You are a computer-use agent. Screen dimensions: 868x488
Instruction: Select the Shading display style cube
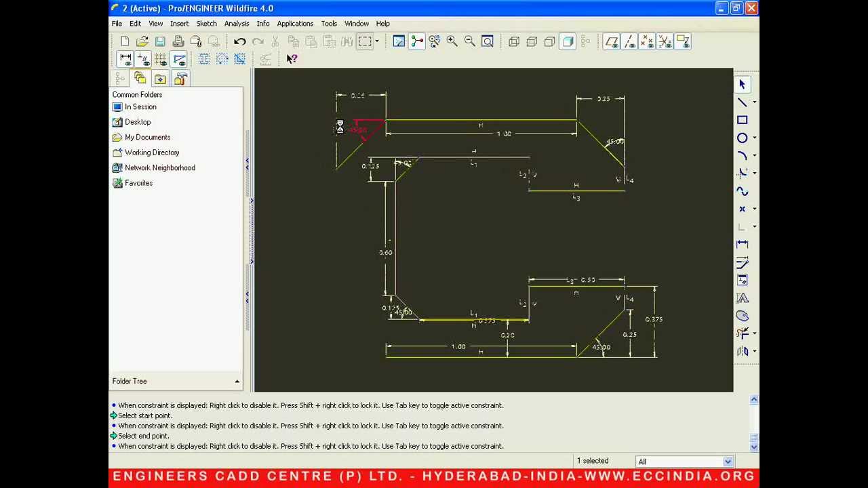tap(568, 41)
